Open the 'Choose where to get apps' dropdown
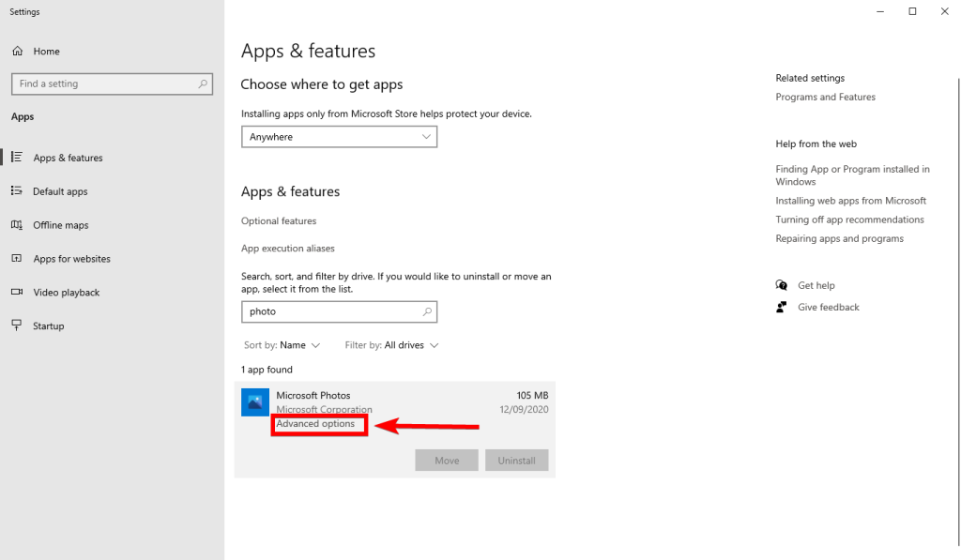961x560 pixels. [x=339, y=136]
